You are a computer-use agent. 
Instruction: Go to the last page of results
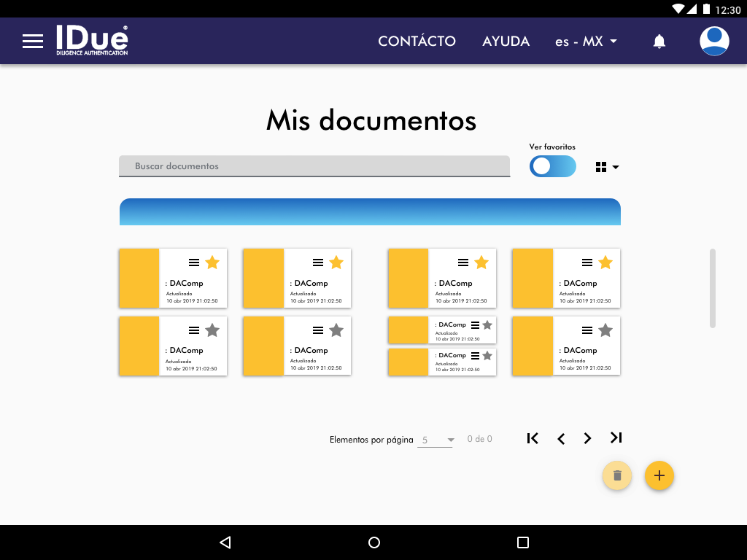[616, 438]
